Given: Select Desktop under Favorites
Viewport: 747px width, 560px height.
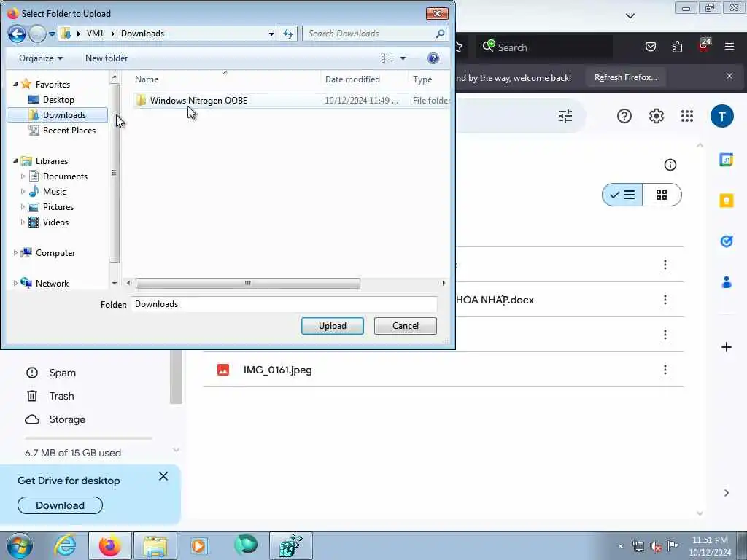Looking at the screenshot, I should click(58, 99).
